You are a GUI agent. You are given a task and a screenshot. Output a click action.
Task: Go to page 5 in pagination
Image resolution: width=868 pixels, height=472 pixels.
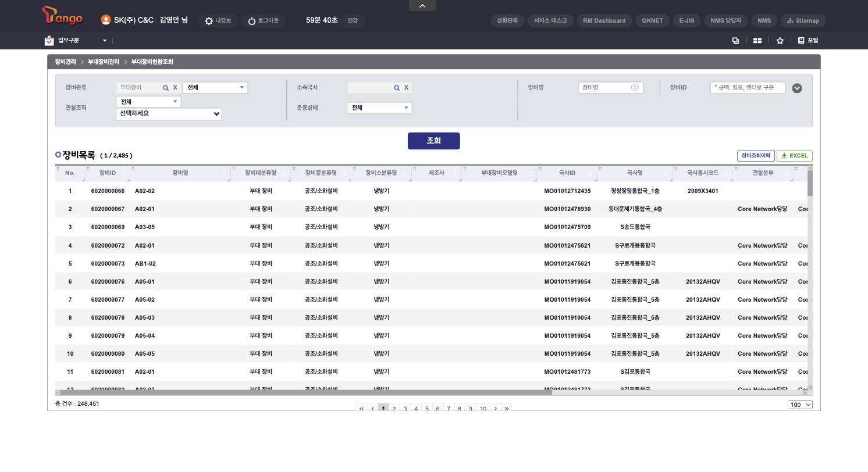pos(427,409)
